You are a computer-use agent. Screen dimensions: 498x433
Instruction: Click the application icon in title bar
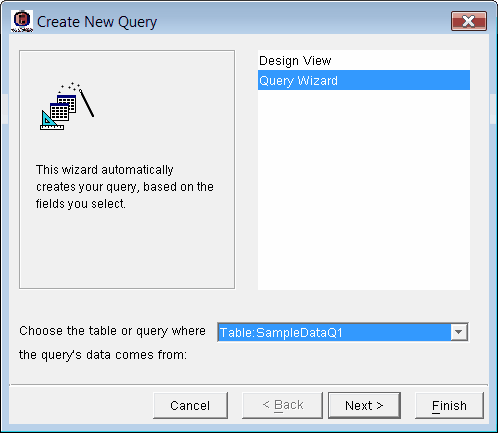(22, 21)
